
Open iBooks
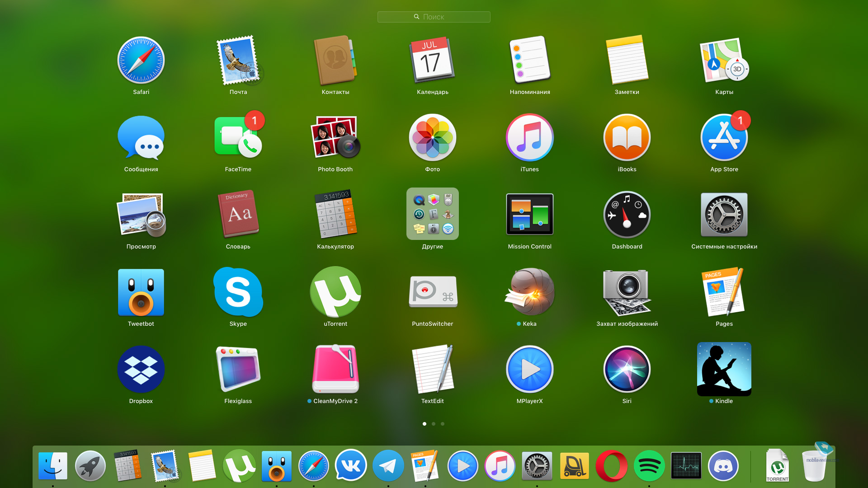(627, 137)
